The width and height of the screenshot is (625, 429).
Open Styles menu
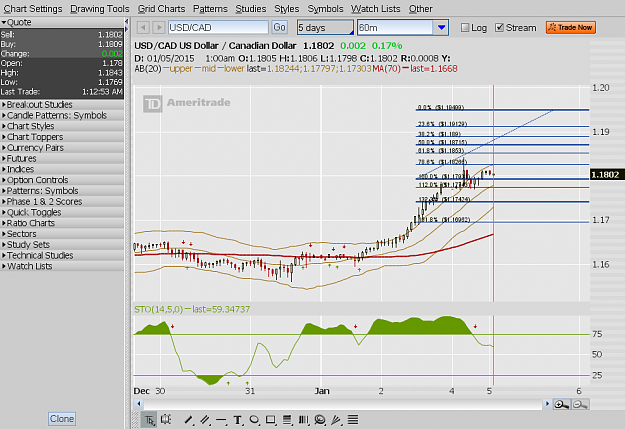[287, 9]
